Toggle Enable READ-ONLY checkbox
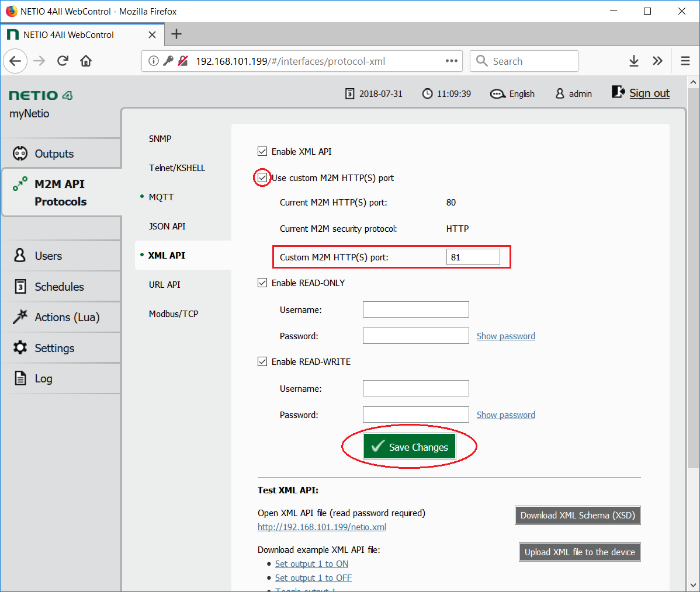The height and width of the screenshot is (592, 700). [262, 283]
